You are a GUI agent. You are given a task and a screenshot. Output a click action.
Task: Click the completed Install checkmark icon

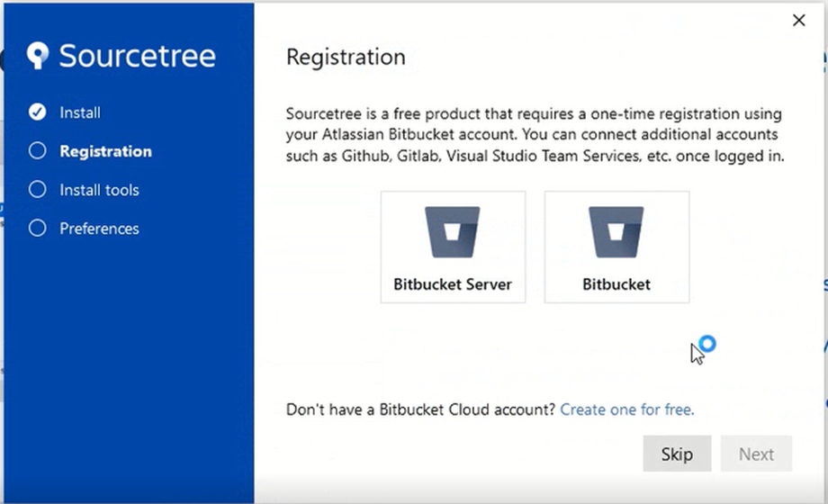pos(37,112)
